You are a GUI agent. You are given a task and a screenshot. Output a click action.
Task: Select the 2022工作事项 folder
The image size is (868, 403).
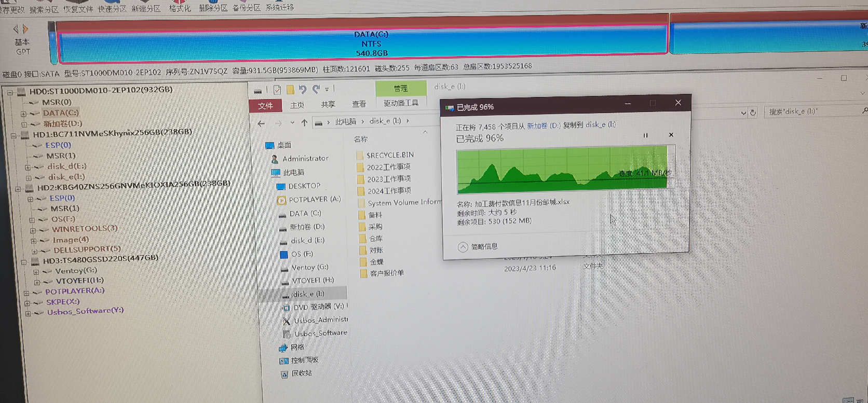pyautogui.click(x=389, y=167)
